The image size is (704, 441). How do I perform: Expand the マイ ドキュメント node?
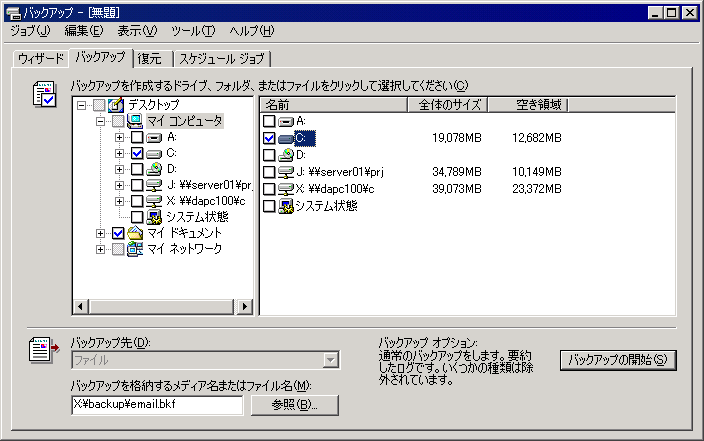pyautogui.click(x=100, y=234)
